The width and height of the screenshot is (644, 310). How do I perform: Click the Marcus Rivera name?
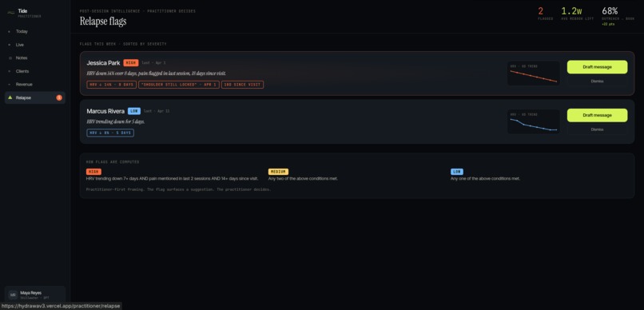[105, 111]
